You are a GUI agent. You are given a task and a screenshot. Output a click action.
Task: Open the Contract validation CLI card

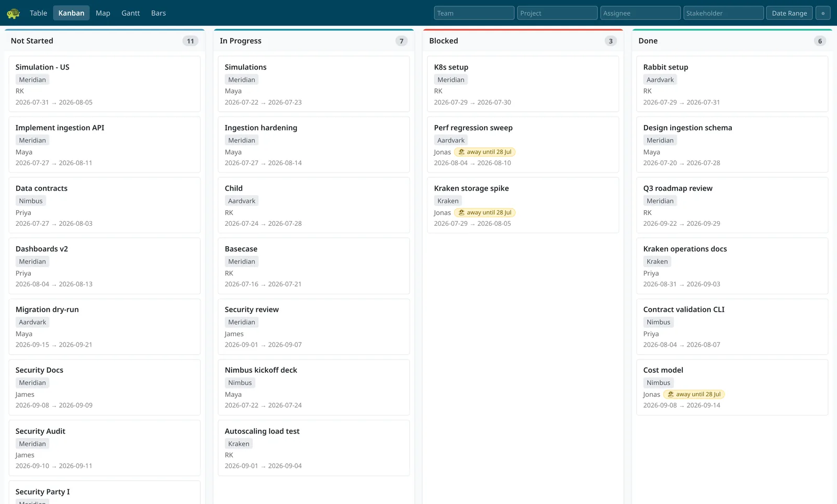coord(732,327)
